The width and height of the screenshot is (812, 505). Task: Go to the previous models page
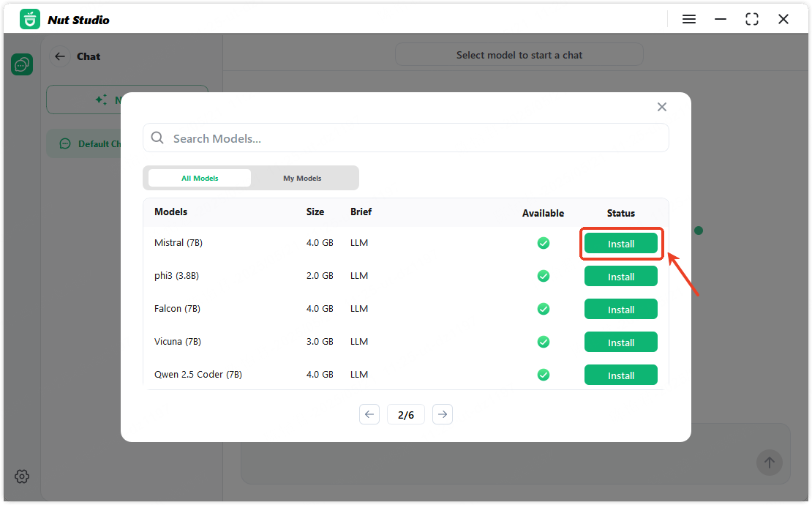pyautogui.click(x=369, y=414)
